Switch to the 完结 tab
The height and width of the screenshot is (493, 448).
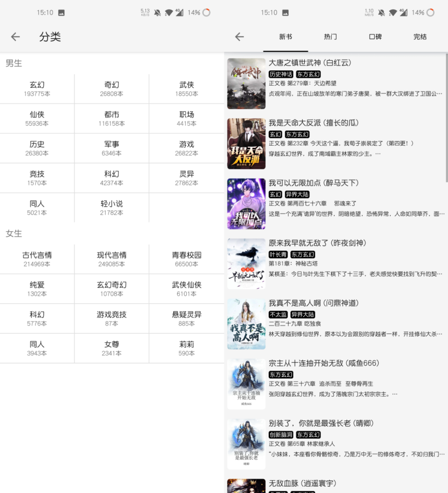click(420, 37)
